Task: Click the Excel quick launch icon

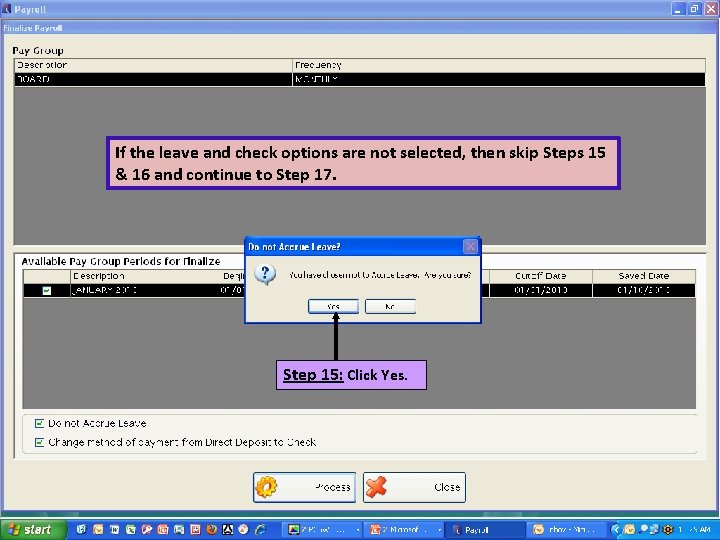Action: tap(130, 530)
